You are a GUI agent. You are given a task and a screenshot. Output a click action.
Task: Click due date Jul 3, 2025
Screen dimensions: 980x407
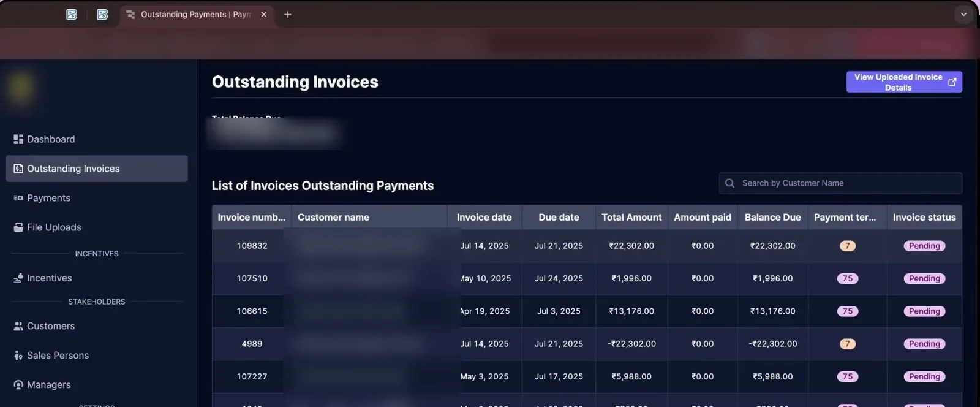(559, 311)
